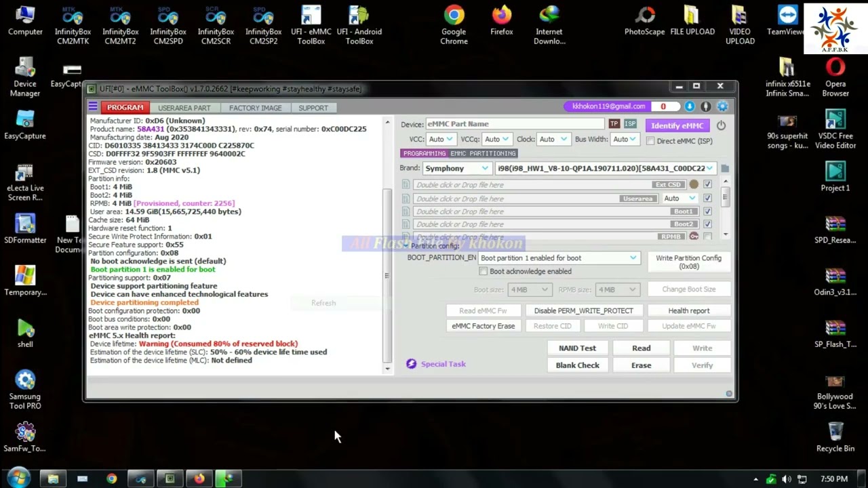Click Disable PERM_WRITE_PROTECT button
This screenshot has width=868, height=488.
pyautogui.click(x=583, y=310)
